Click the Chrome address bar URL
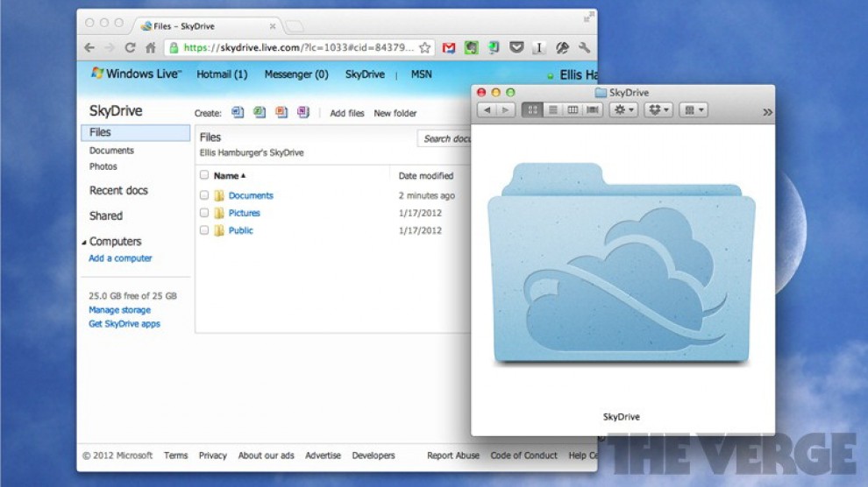Screen dimensions: 868x487 coord(298,47)
